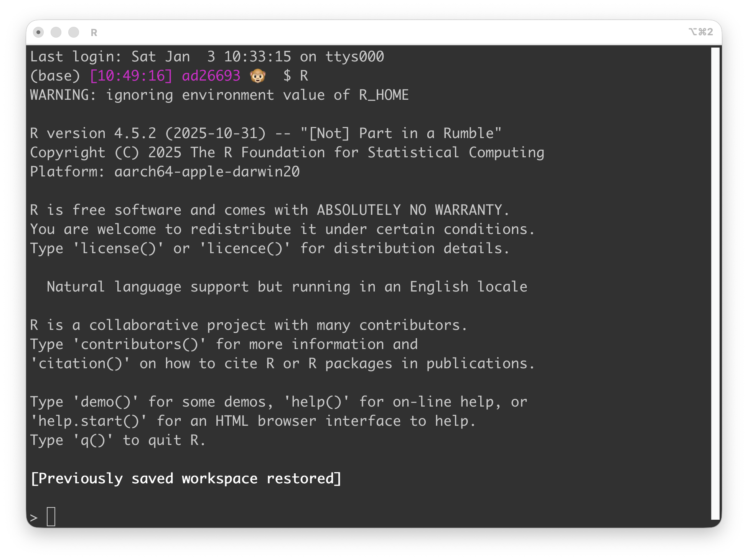Click the zoom window button

coord(74,33)
